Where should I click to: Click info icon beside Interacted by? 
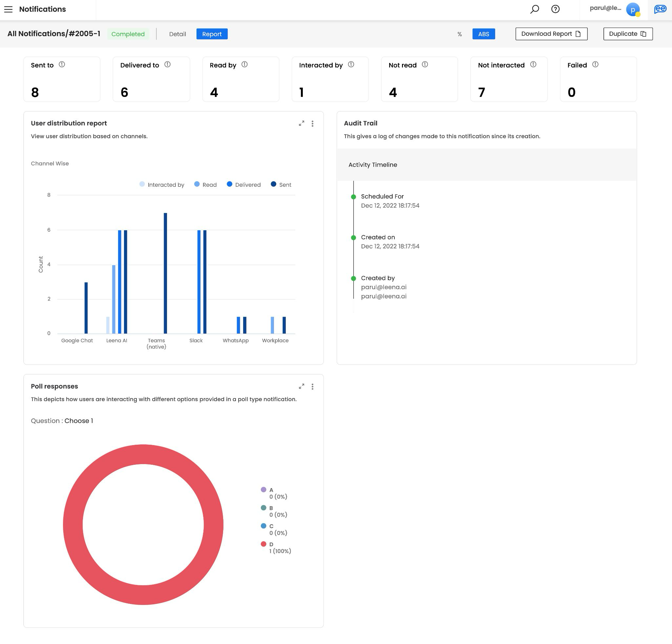[x=351, y=64]
